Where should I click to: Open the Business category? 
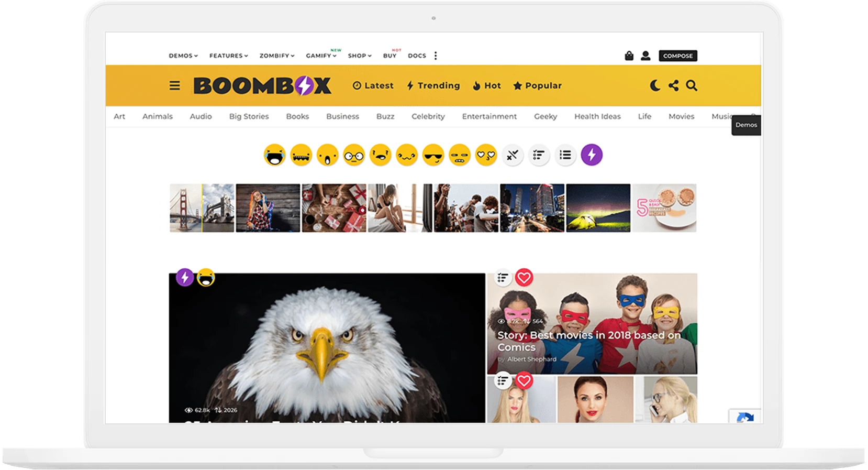pyautogui.click(x=343, y=116)
